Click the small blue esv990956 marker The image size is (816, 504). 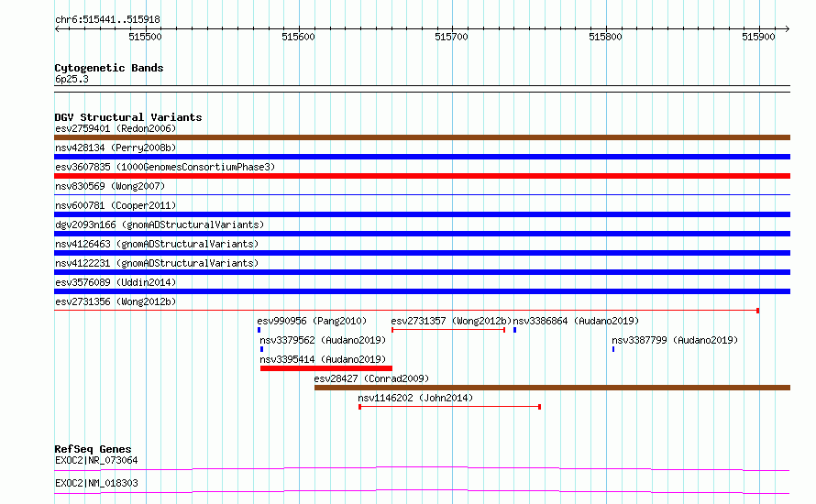259,330
